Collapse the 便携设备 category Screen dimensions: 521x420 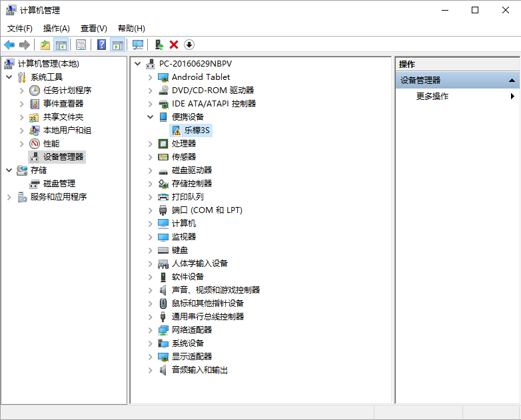150,117
